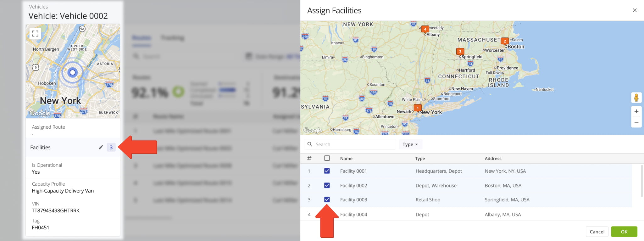Uncheck Facility 0001 checkbox
The width and height of the screenshot is (644, 241).
coord(327,171)
